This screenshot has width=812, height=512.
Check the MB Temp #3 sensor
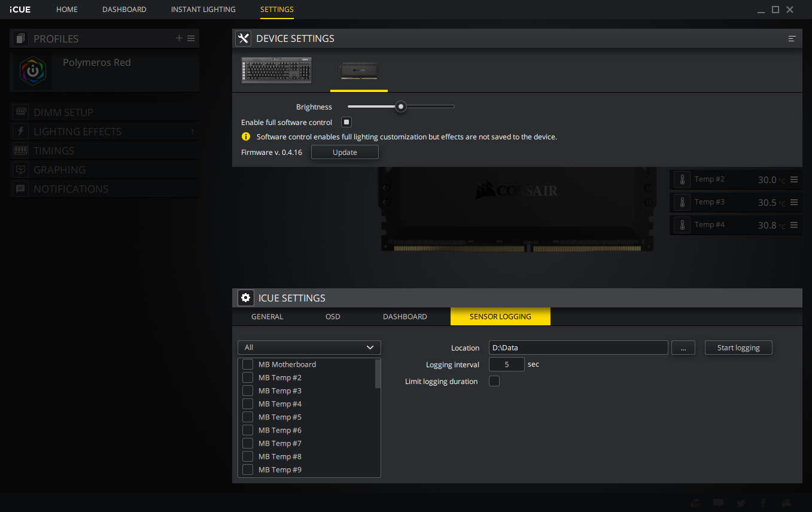coord(247,391)
